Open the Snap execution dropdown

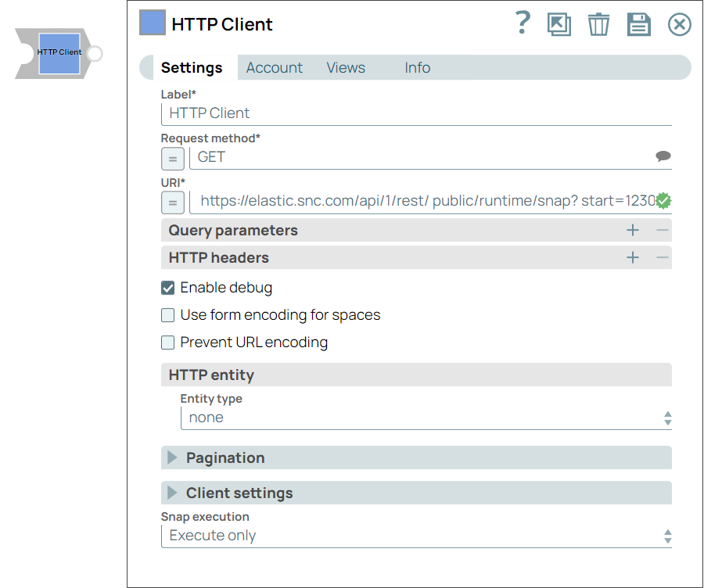(416, 536)
